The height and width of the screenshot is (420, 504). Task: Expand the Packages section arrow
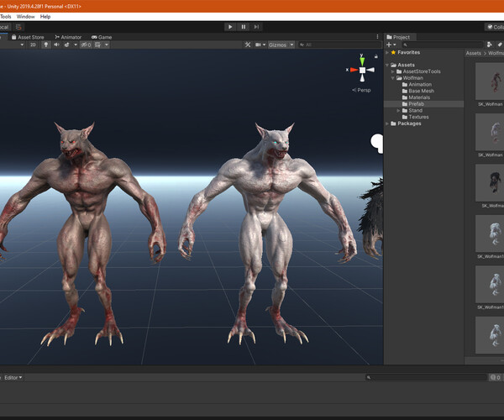click(387, 123)
